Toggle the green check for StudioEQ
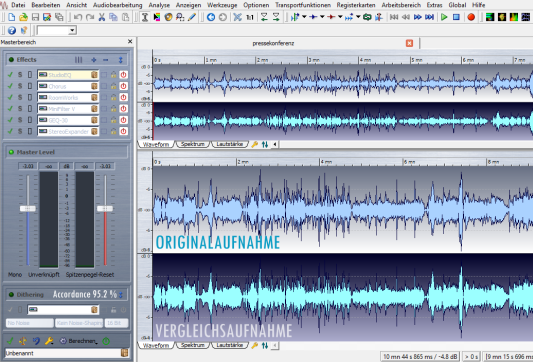 click(10, 75)
